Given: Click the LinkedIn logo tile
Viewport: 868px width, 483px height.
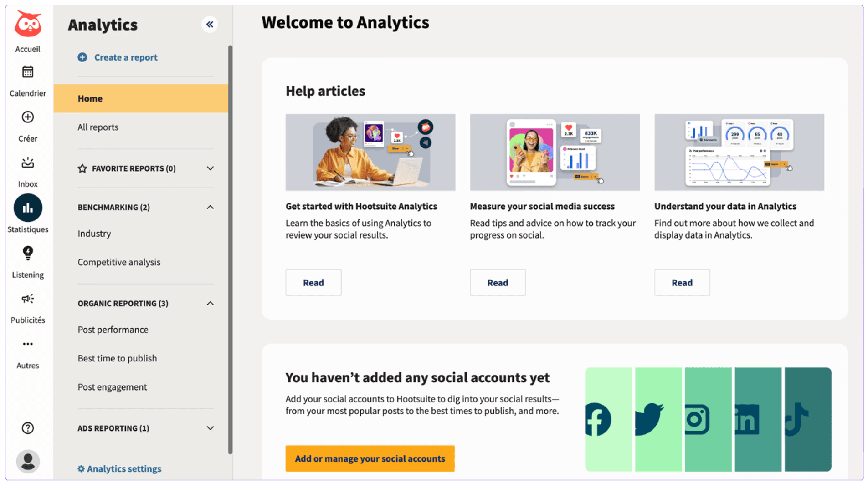Looking at the screenshot, I should coord(758,419).
